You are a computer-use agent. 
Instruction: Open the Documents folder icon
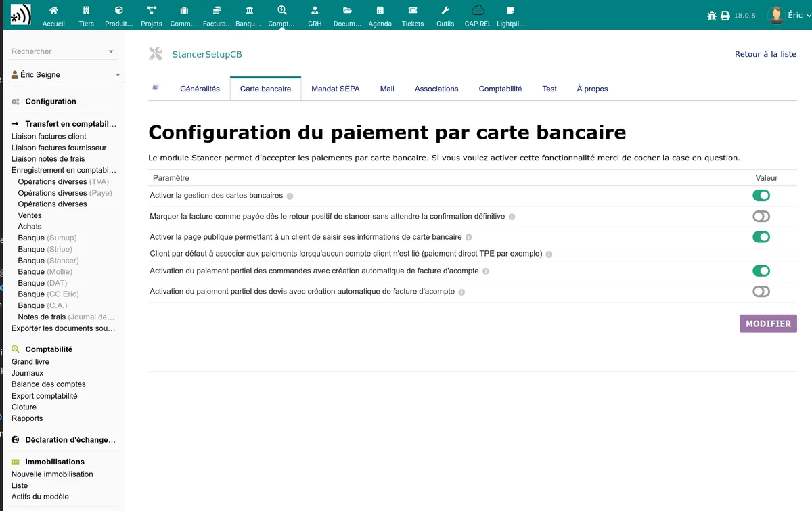(x=347, y=10)
